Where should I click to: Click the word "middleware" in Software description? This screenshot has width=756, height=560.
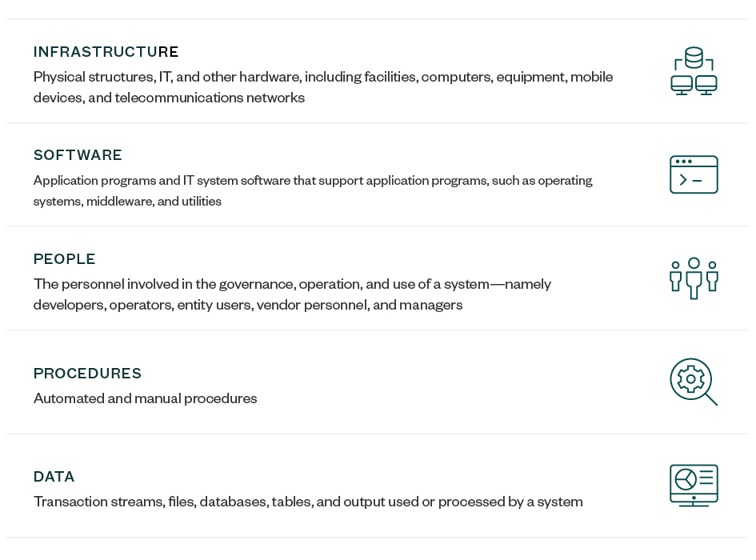(x=119, y=202)
